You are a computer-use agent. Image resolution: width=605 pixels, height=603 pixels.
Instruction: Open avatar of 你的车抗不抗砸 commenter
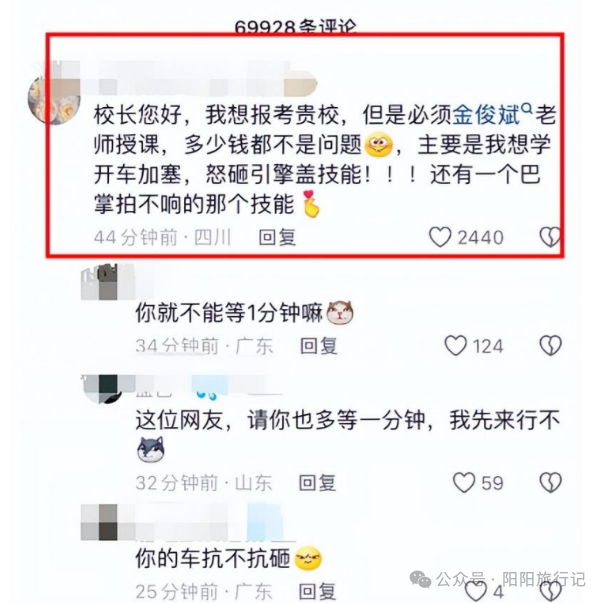point(99,522)
